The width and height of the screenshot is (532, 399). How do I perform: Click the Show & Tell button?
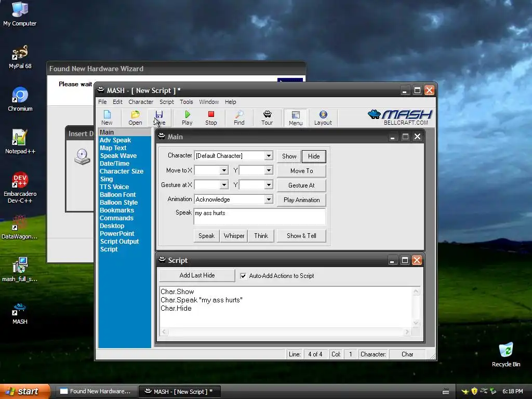[x=302, y=236]
